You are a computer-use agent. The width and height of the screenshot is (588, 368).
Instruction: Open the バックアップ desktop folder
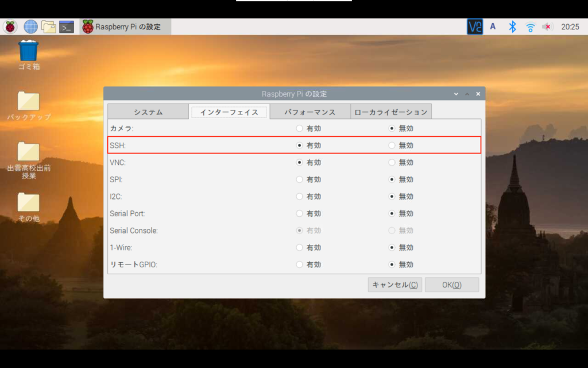point(29,102)
